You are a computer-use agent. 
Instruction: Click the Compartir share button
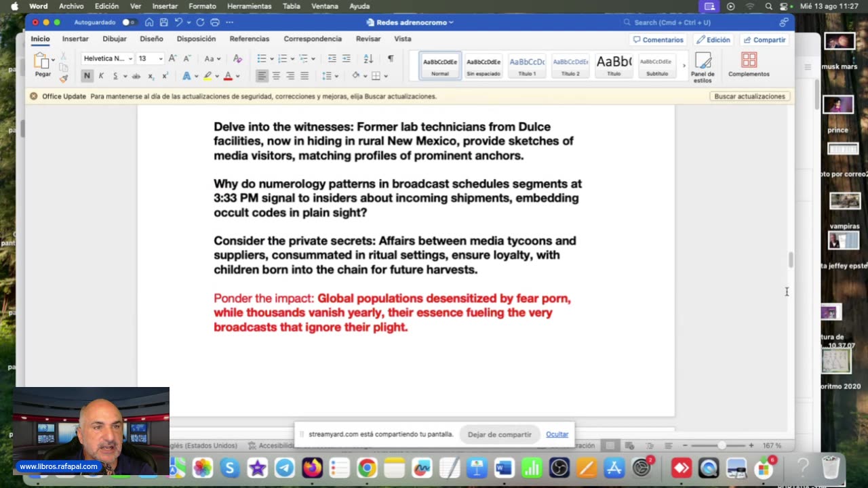coord(764,40)
